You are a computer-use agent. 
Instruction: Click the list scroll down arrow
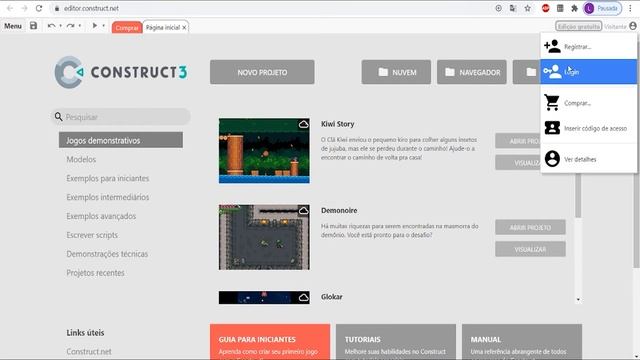tap(578, 300)
